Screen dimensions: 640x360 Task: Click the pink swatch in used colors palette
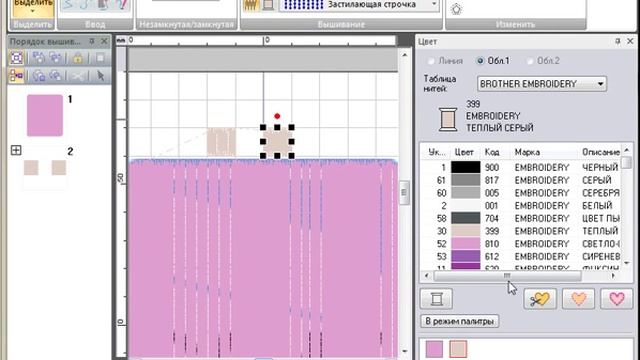434,349
